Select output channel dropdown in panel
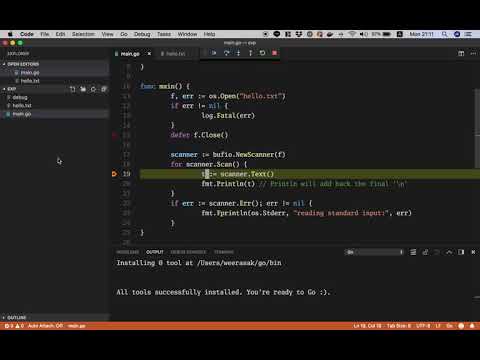The image size is (480, 360). [374, 252]
